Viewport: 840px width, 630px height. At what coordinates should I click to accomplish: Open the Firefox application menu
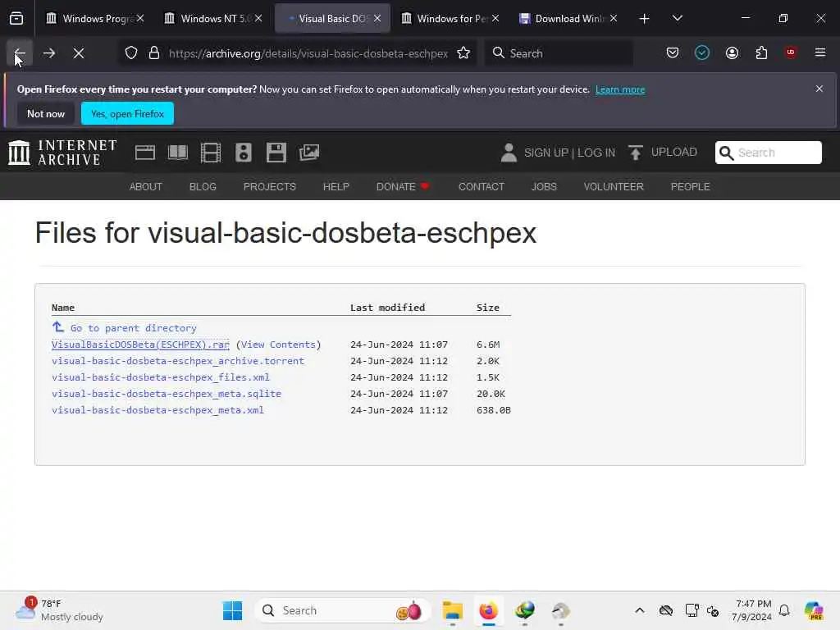tap(820, 52)
